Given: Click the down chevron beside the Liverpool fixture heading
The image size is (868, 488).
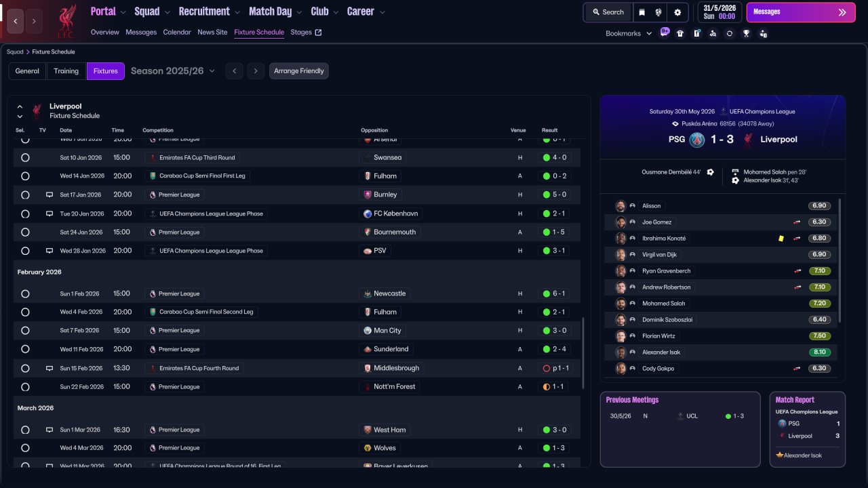Looking at the screenshot, I should coord(20,117).
